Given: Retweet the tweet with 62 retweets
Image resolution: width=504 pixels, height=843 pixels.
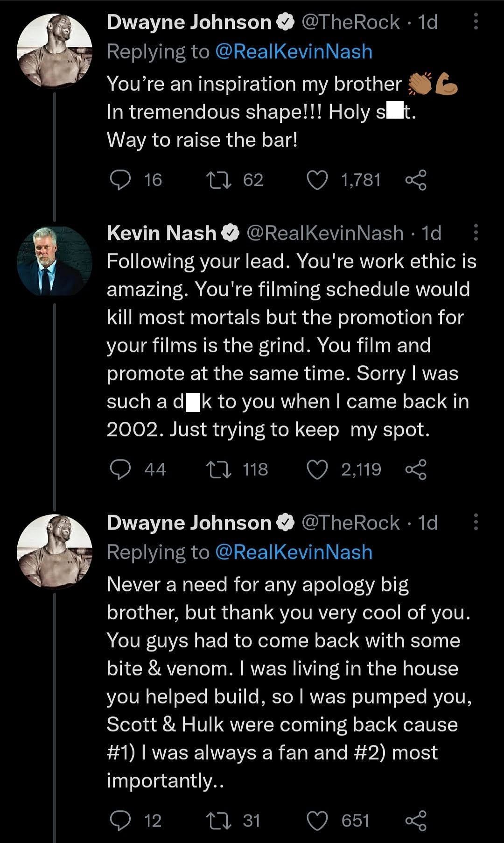Looking at the screenshot, I should tap(219, 180).
